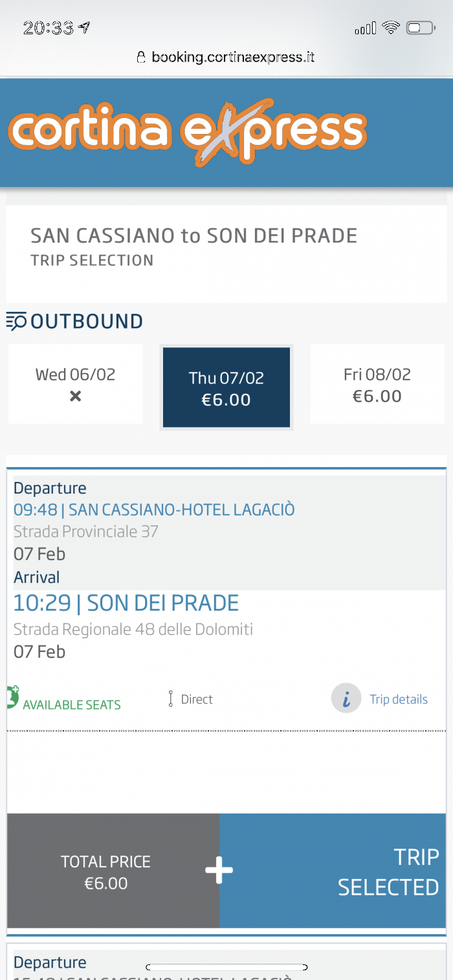Tap the 10:29 Son dei Prade arrival
The image size is (453, 980).
(126, 603)
